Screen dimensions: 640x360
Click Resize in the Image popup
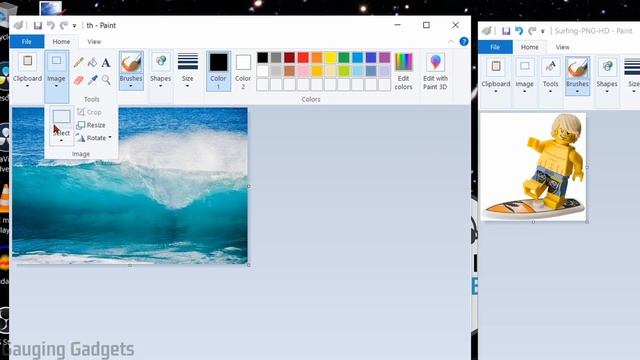91,125
